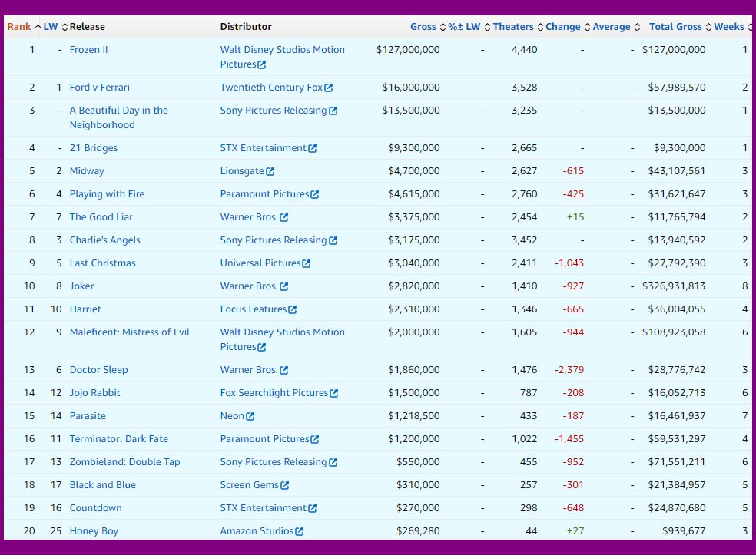The image size is (756, 555).
Task: Open the Frozen II movie link
Action: (88, 50)
